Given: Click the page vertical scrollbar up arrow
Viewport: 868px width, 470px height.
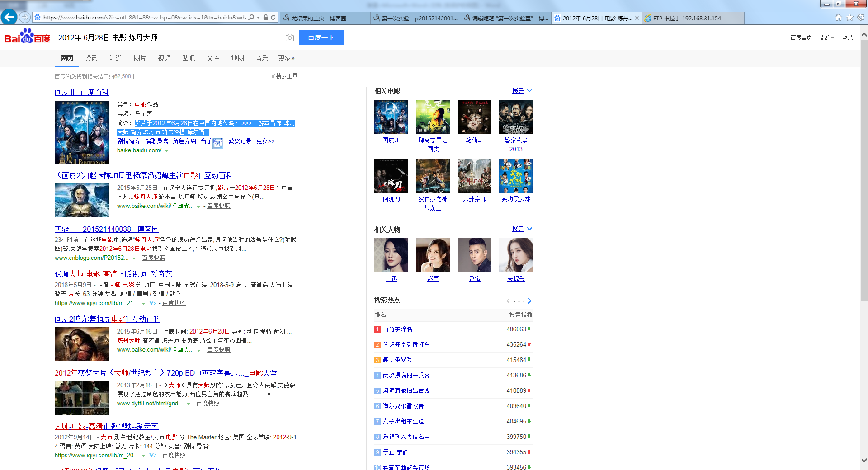Looking at the screenshot, I should pos(864,34).
